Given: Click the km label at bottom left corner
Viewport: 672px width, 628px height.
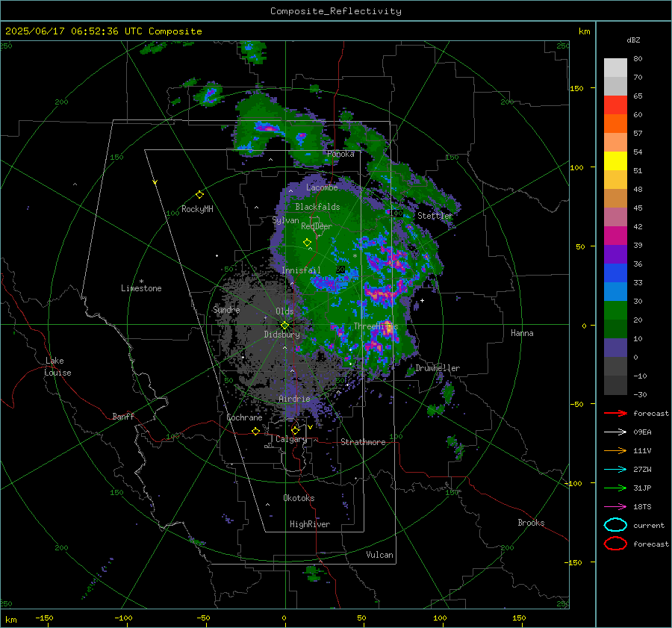Looking at the screenshot, I should click(10, 620).
